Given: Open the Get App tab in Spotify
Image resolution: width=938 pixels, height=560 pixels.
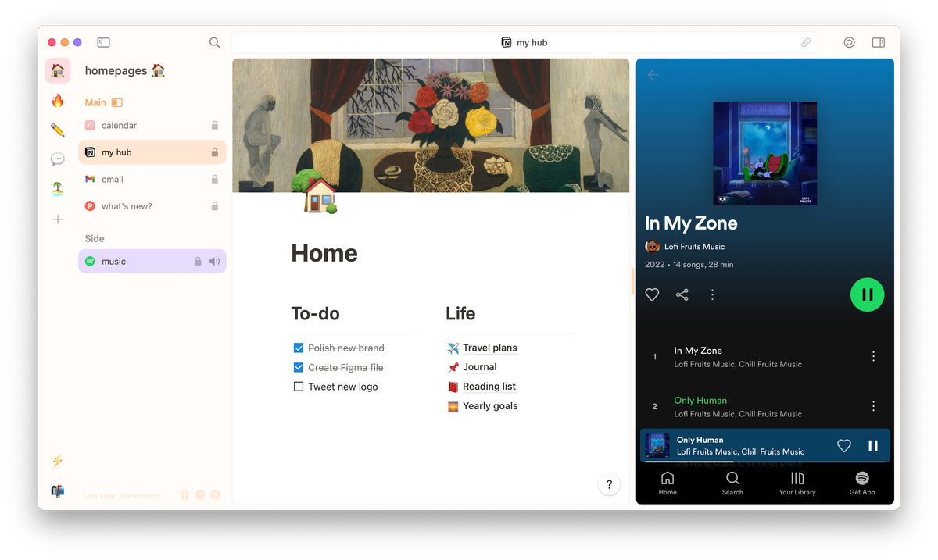Looking at the screenshot, I should (862, 483).
